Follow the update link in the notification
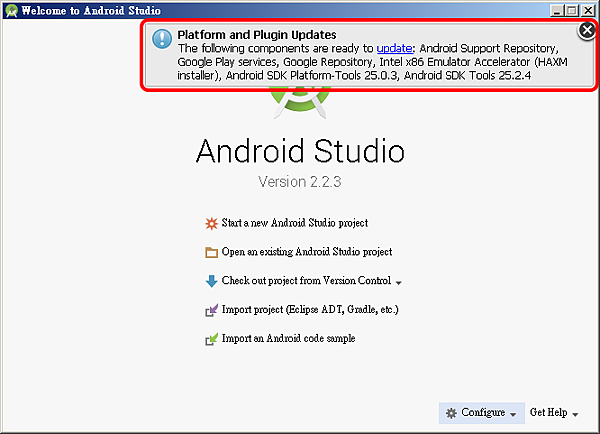This screenshot has width=600, height=434. [394, 48]
